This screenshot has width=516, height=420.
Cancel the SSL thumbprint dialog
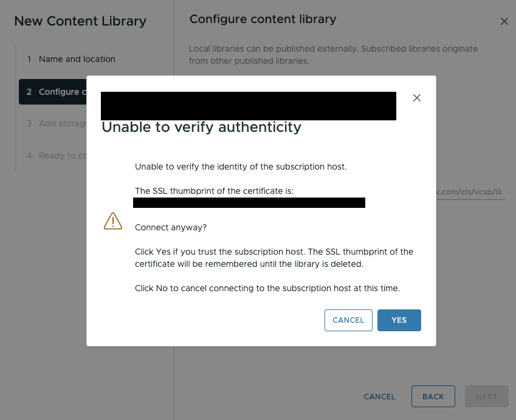(348, 320)
